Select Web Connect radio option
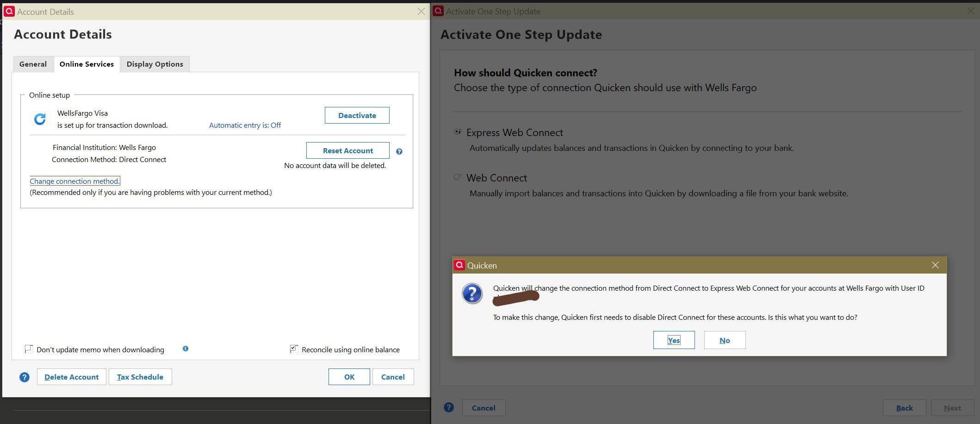 pos(458,177)
